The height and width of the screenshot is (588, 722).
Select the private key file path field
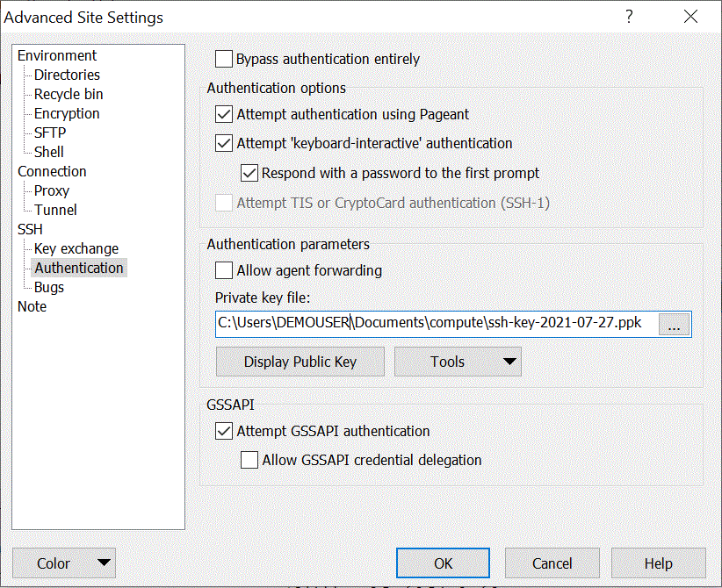439,323
